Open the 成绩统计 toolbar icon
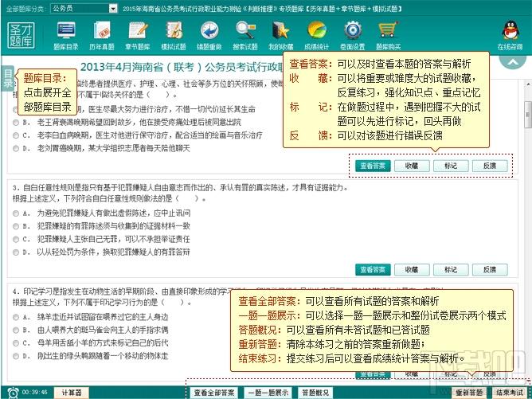The height and width of the screenshot is (399, 532). [316, 32]
